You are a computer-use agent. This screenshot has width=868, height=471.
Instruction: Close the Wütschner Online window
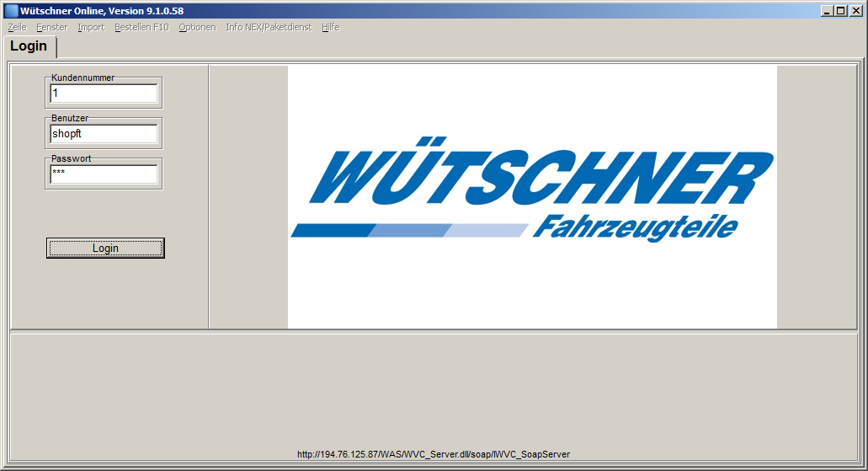click(x=855, y=10)
